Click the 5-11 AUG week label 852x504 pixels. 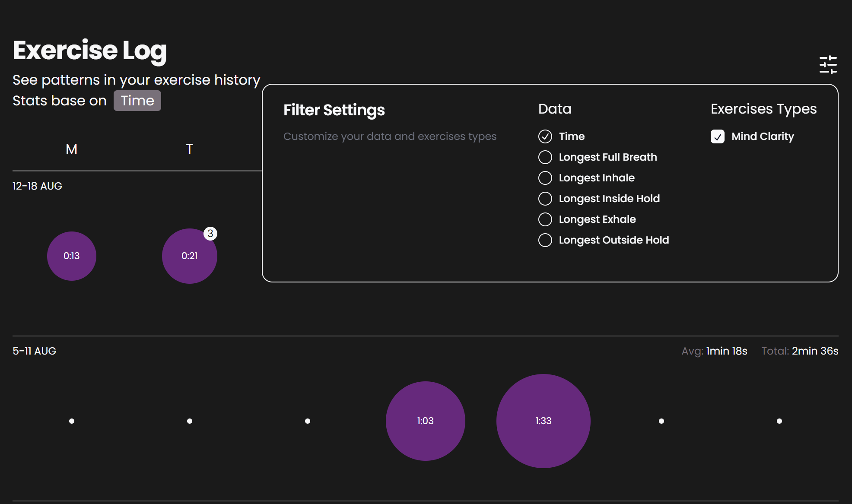pyautogui.click(x=35, y=351)
